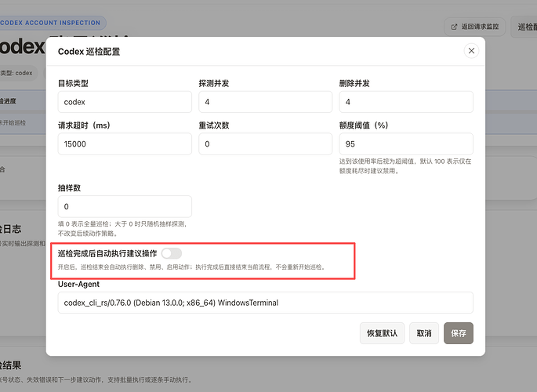
Task: Click the Codex 巡检配置 dialog title
Action: point(89,52)
